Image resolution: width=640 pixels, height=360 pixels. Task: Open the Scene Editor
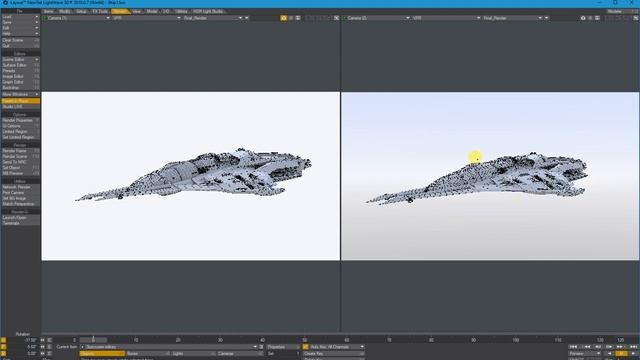20,60
